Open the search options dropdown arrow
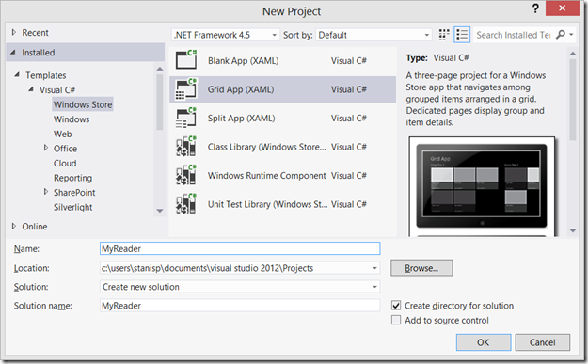The image size is (588, 364). point(571,35)
